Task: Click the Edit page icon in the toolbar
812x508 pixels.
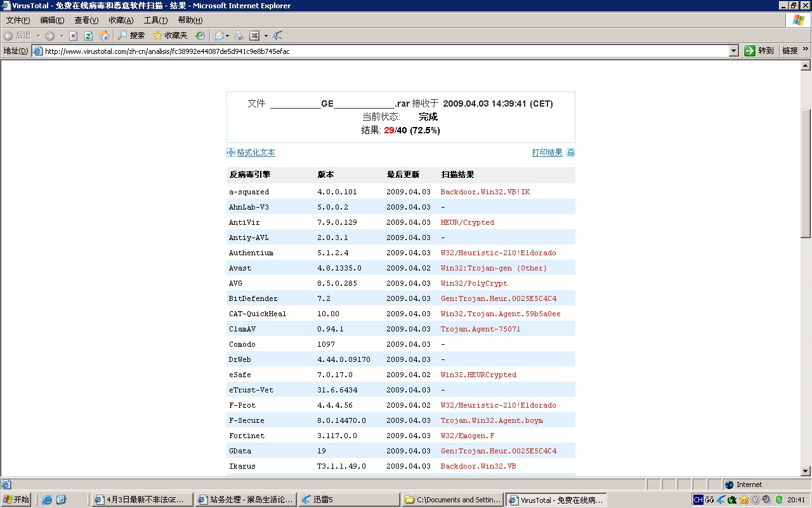Action: coord(254,36)
